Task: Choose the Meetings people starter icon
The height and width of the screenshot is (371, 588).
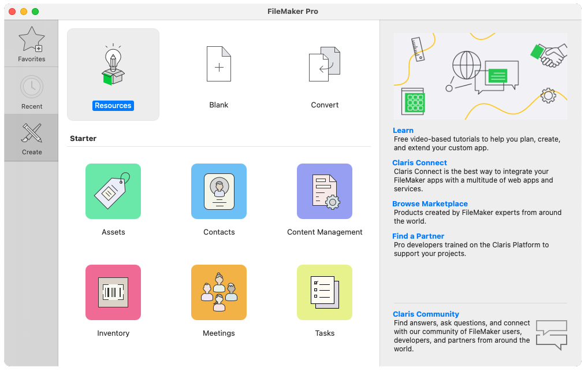Action: 219,292
